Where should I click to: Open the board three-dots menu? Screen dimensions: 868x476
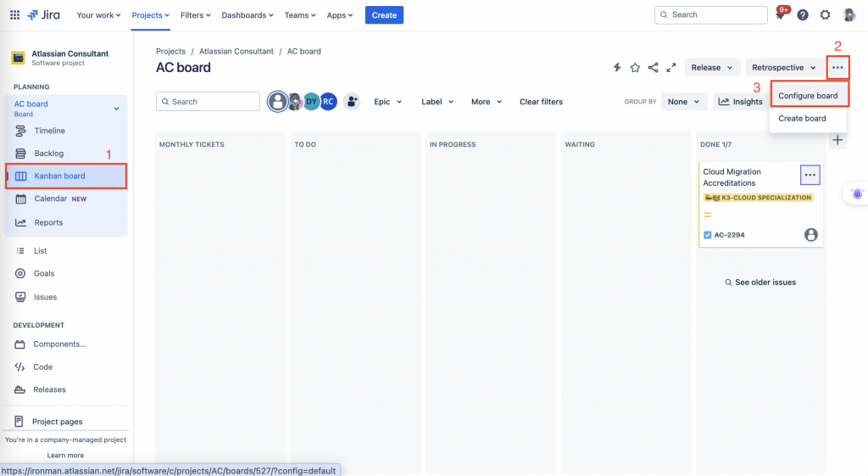click(837, 68)
